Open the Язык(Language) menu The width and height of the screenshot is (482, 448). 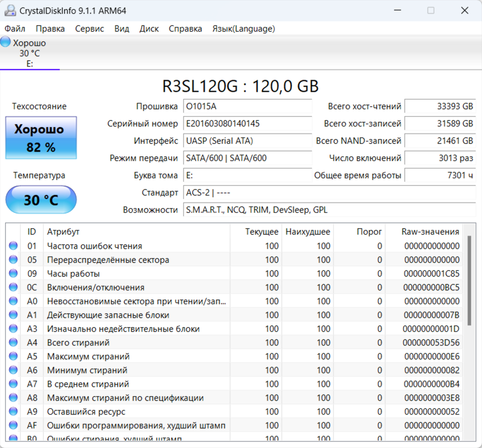tap(243, 29)
